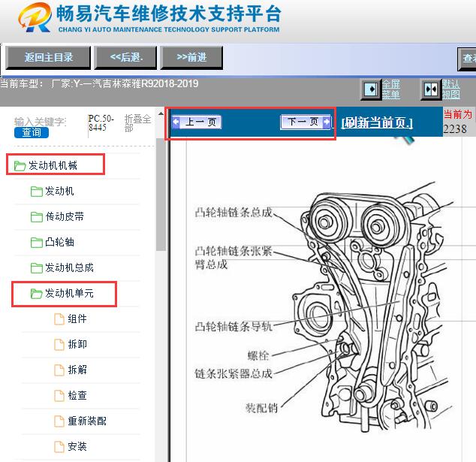Screen dimensions: 476x462
Task: Click the current vehicle model text
Action: coord(99,83)
